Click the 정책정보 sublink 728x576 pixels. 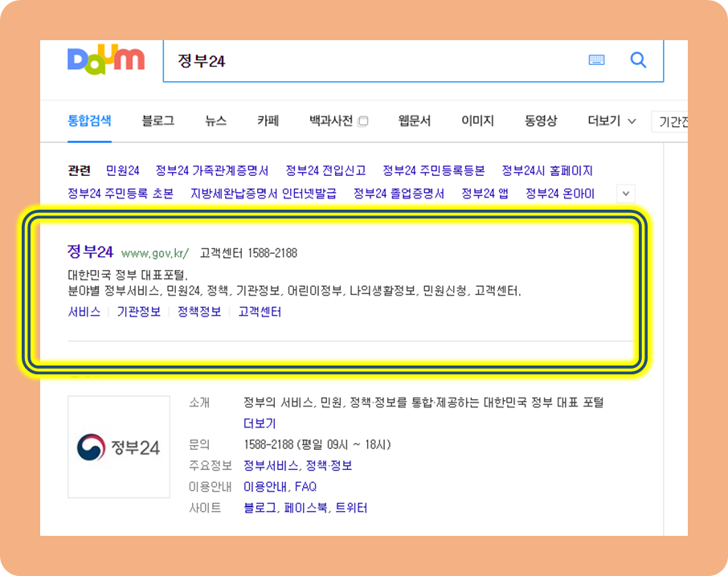click(x=199, y=312)
